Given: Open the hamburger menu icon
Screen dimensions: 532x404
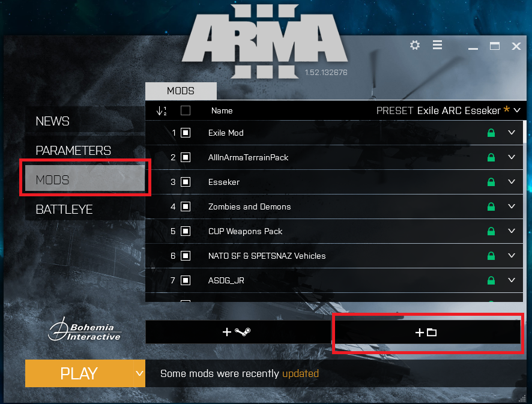Looking at the screenshot, I should [437, 45].
